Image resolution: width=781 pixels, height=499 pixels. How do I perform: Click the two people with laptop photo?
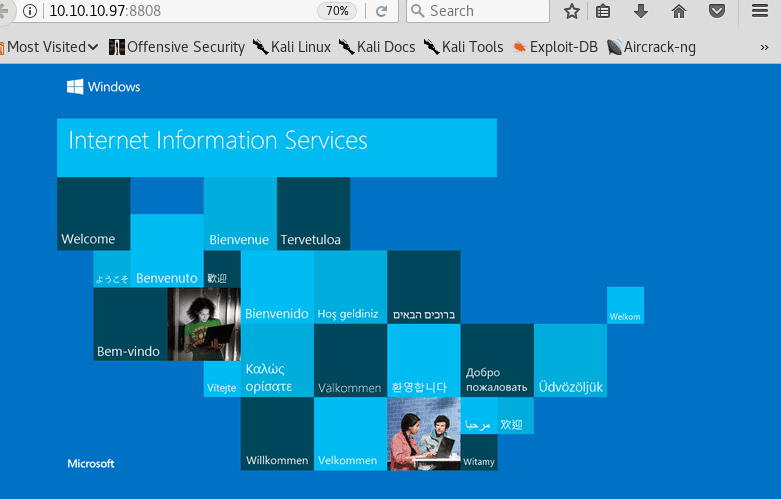424,434
